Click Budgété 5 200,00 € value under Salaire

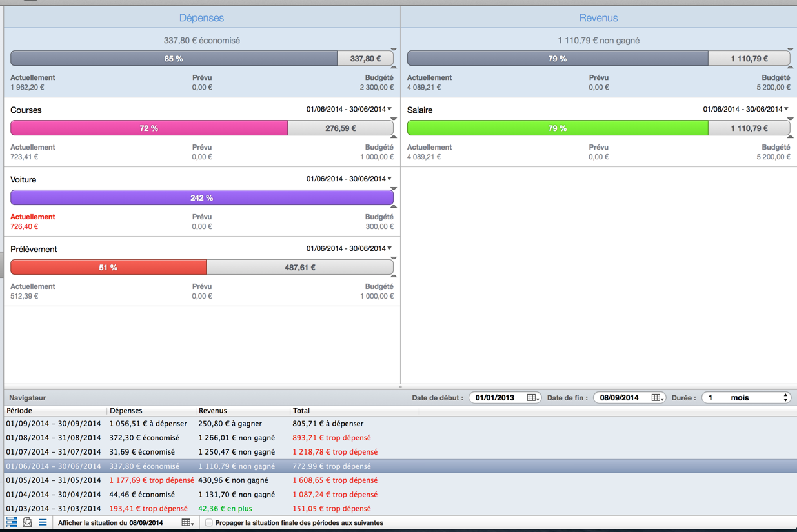tap(773, 157)
